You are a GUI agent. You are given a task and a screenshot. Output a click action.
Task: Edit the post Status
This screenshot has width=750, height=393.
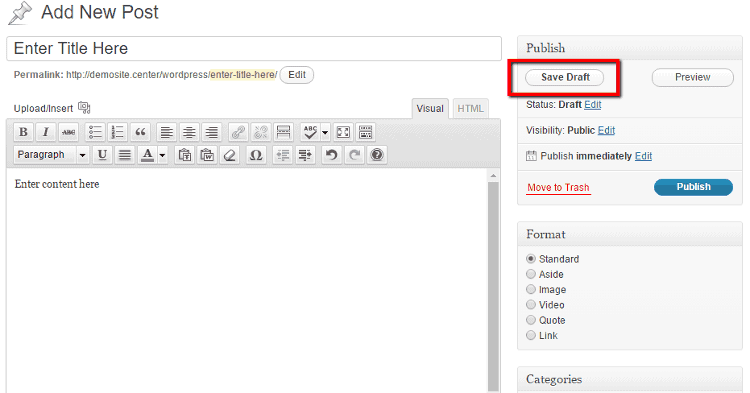(x=593, y=105)
